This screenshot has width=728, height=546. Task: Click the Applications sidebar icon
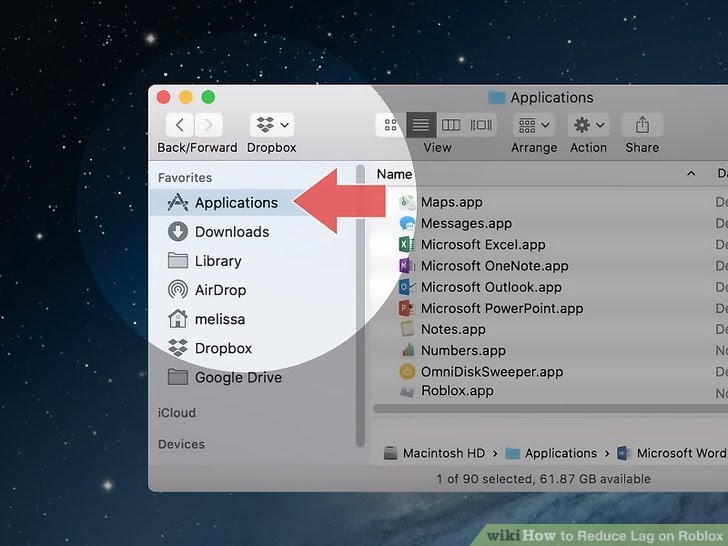point(178,202)
